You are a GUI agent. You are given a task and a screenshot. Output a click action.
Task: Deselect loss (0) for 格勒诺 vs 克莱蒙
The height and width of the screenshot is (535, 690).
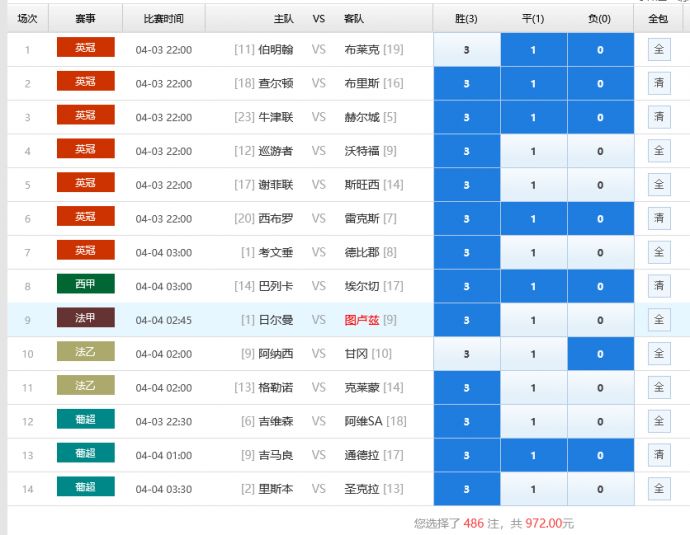(x=600, y=388)
